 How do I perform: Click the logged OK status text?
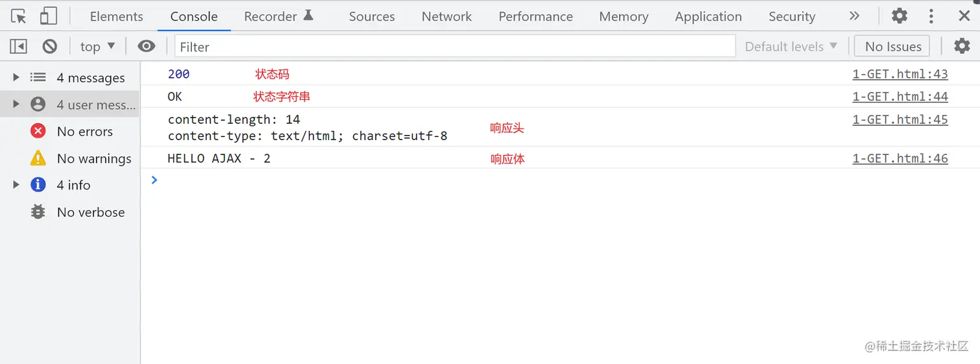[175, 97]
